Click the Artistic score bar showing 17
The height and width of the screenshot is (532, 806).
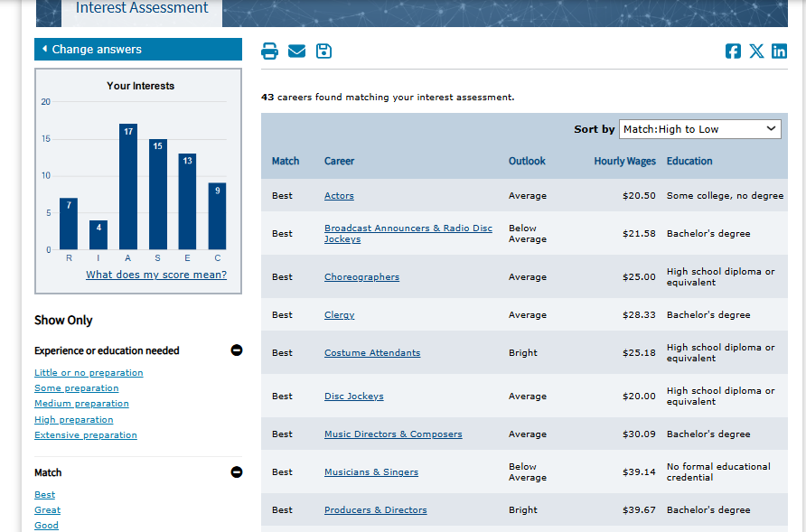(128, 186)
